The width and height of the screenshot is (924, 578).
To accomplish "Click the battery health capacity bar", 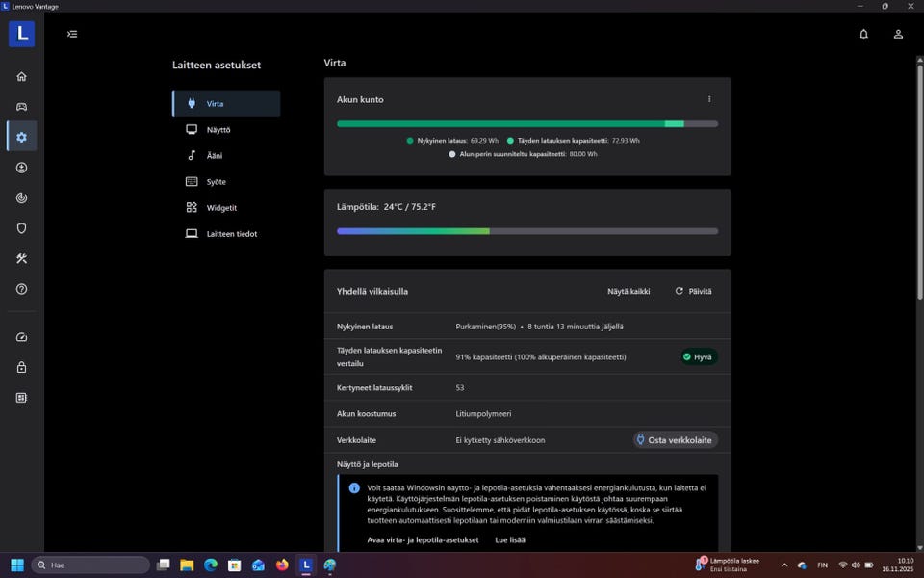I will (x=526, y=124).
